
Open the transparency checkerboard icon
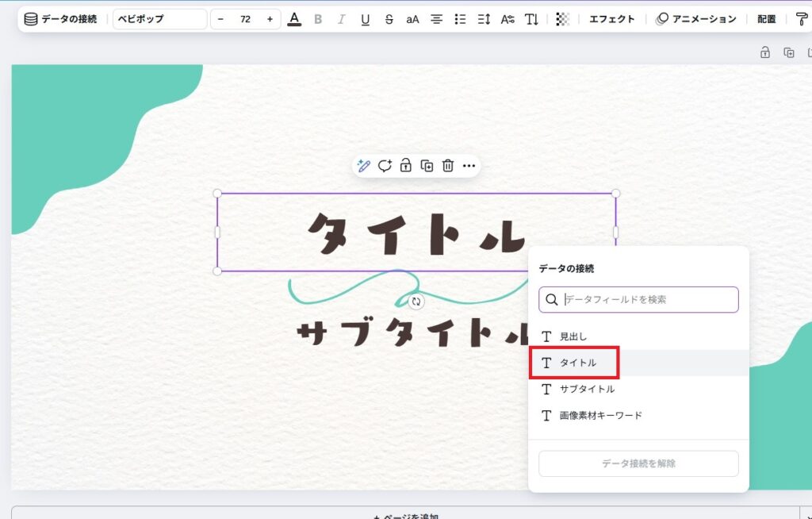pos(562,19)
